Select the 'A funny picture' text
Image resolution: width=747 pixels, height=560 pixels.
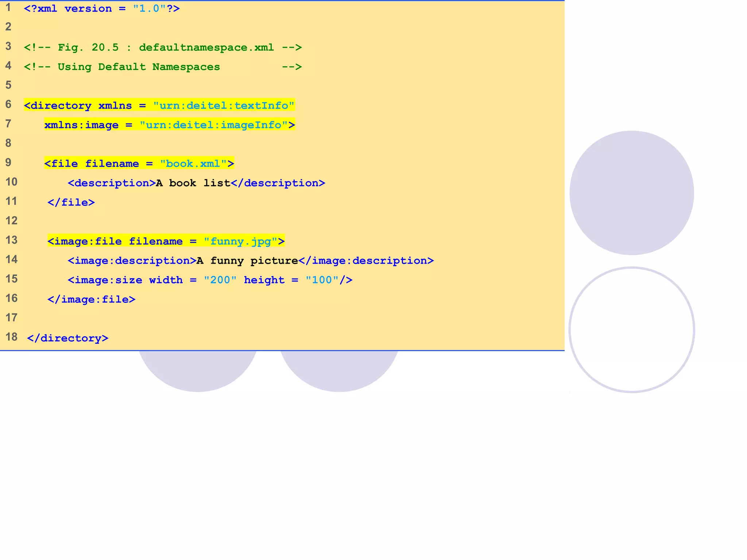pyautogui.click(x=247, y=261)
